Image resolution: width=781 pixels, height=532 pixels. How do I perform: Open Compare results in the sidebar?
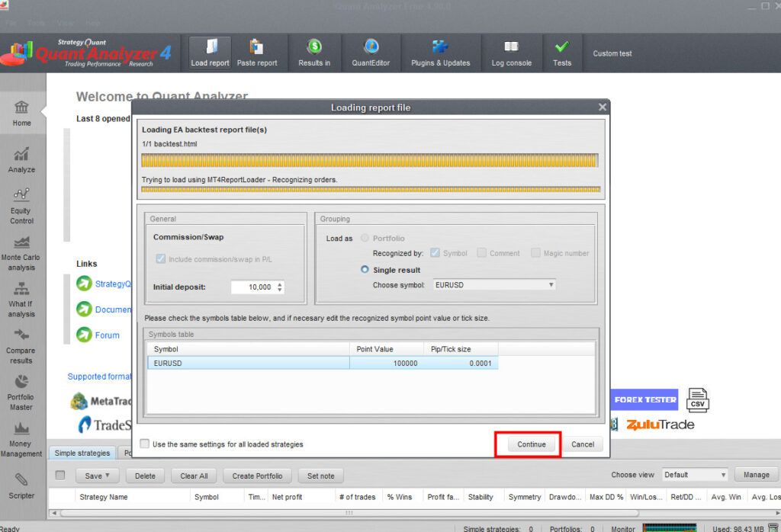click(x=21, y=346)
